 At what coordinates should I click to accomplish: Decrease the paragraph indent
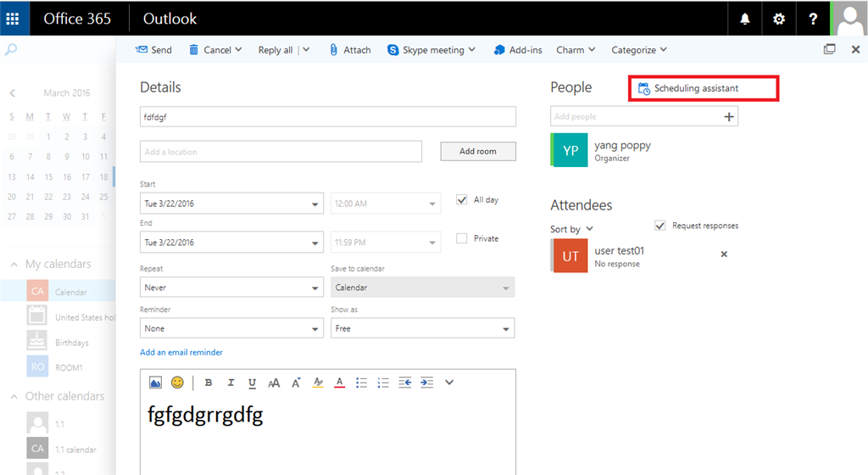[404, 383]
